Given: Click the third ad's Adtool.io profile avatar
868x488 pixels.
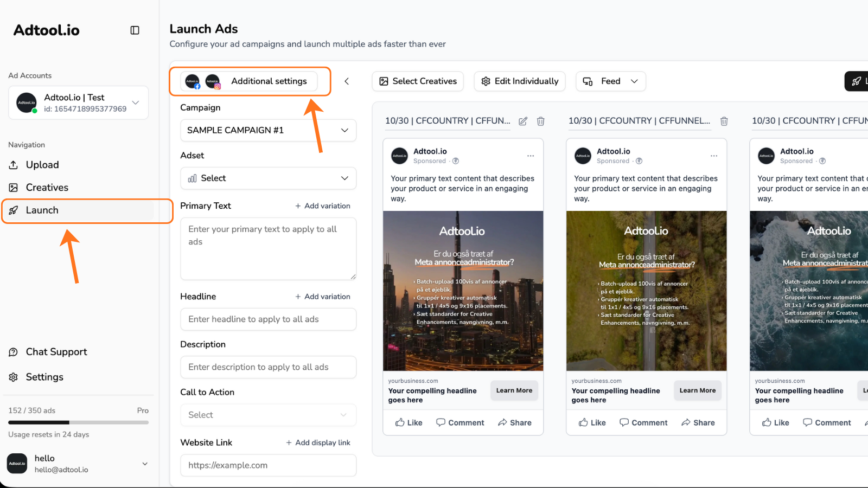Looking at the screenshot, I should (x=767, y=156).
